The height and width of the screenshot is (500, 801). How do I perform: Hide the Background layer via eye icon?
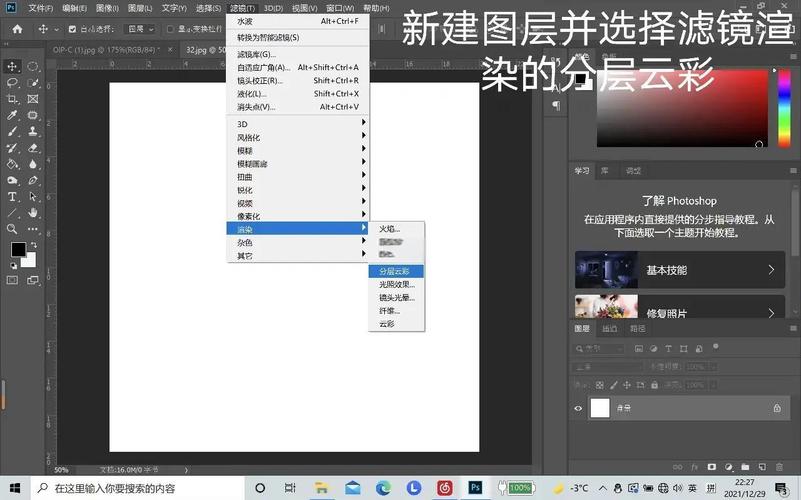pos(578,409)
